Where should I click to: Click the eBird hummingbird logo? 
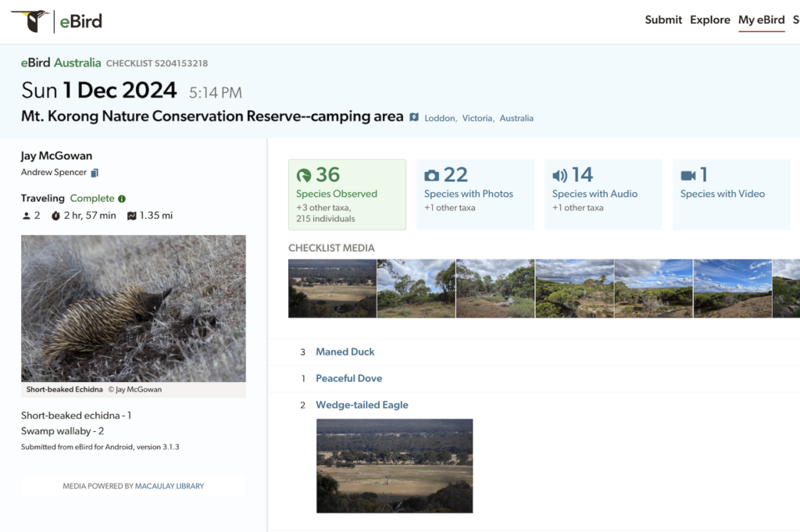click(x=31, y=20)
